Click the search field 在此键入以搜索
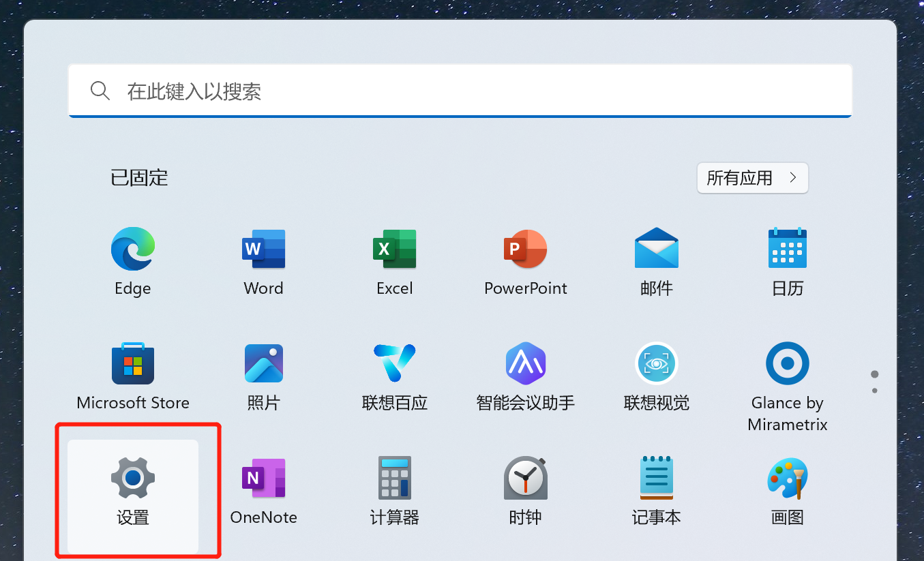924x561 pixels. [x=460, y=91]
